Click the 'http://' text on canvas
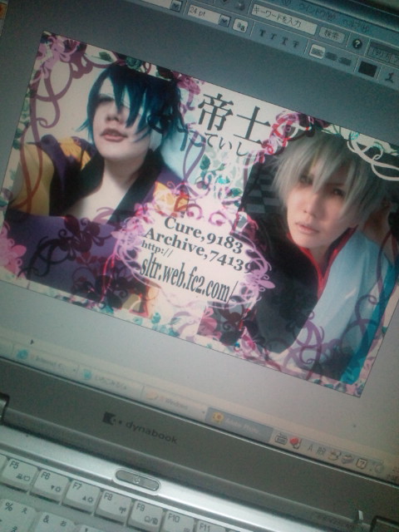 157,249
